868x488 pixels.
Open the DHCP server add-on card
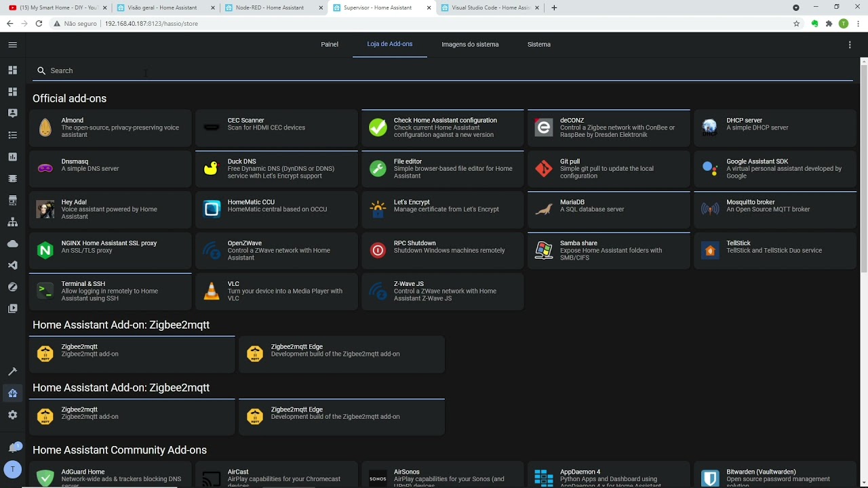tap(775, 127)
